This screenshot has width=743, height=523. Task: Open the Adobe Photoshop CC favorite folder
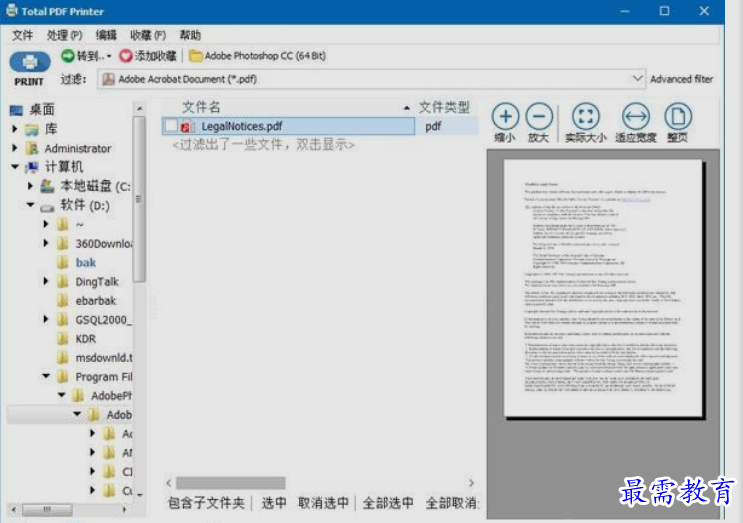click(x=258, y=56)
